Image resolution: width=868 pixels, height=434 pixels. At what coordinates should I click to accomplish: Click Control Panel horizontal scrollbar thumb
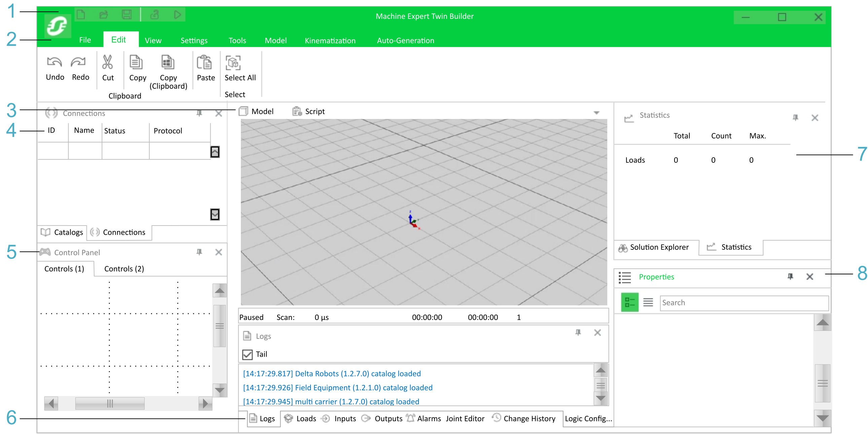[110, 403]
